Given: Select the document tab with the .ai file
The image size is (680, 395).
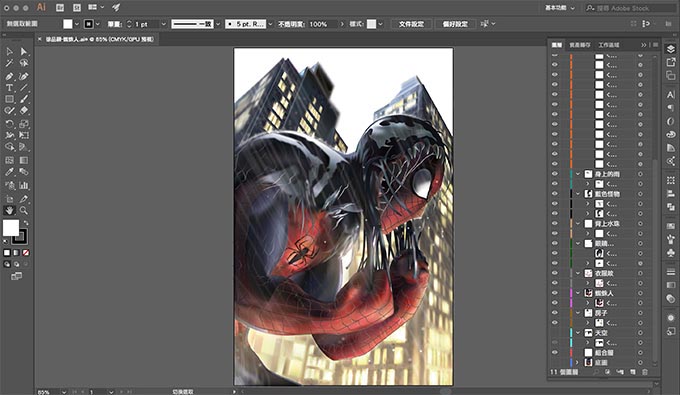Looking at the screenshot, I should (x=99, y=39).
